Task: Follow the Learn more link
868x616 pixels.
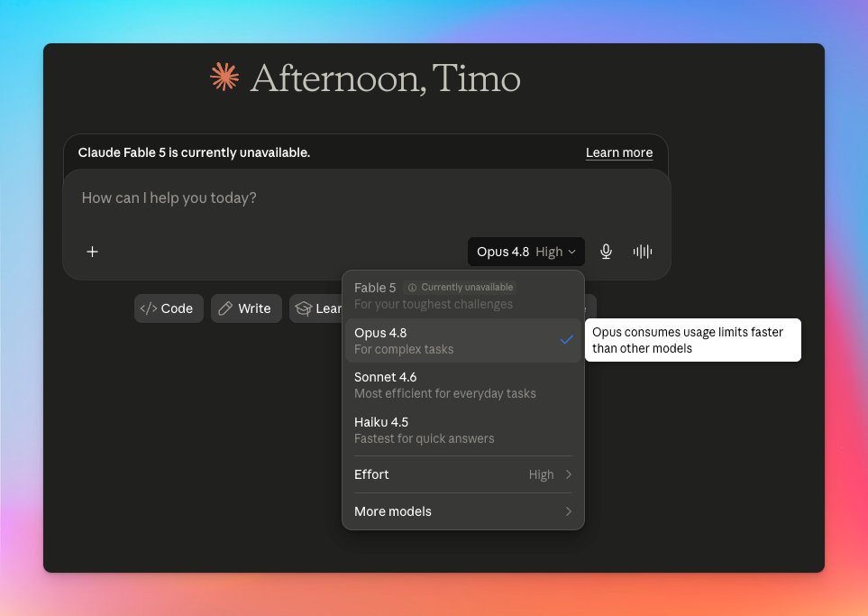Action: tap(619, 152)
